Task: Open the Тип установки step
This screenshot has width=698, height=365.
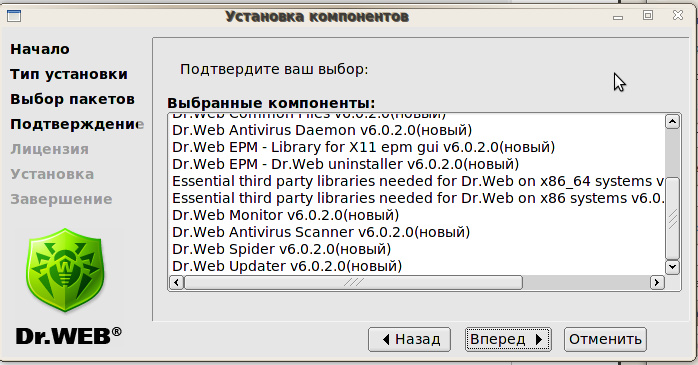Action: point(69,74)
